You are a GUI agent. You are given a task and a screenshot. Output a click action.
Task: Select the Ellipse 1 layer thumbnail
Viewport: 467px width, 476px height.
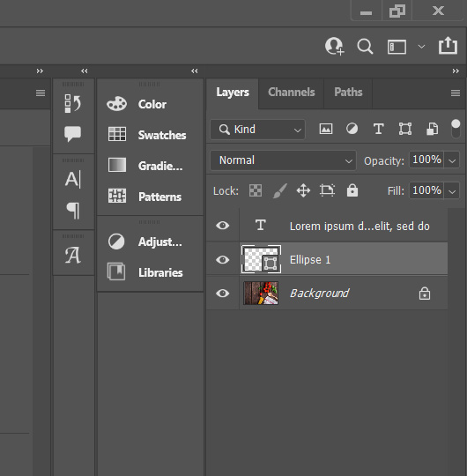pos(261,259)
